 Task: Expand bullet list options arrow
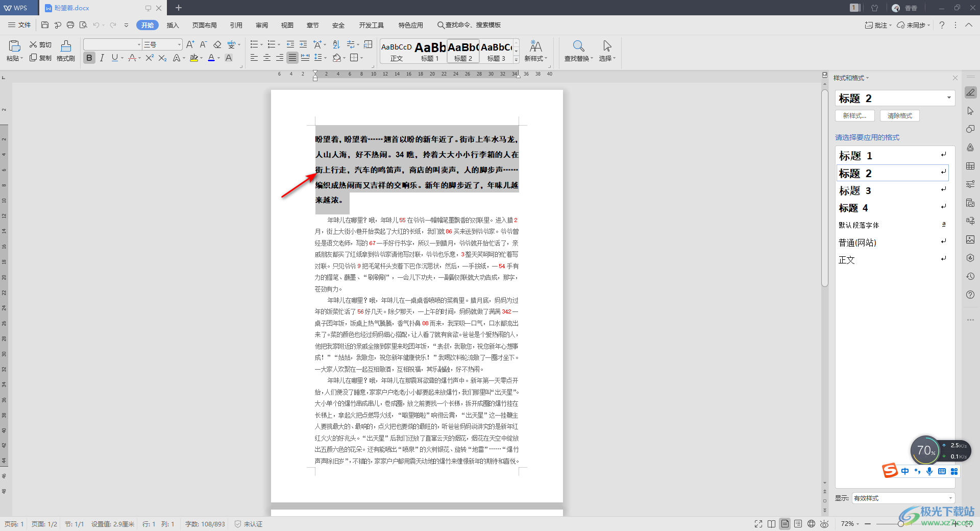tap(261, 44)
